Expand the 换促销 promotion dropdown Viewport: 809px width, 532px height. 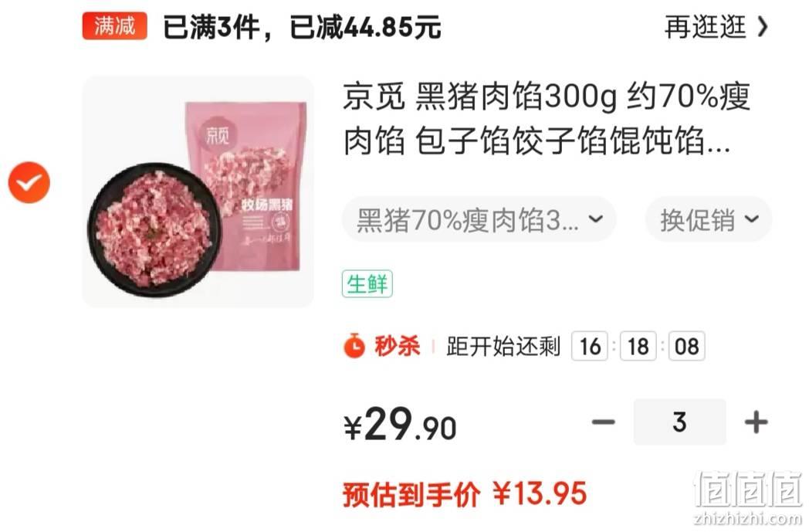(709, 219)
